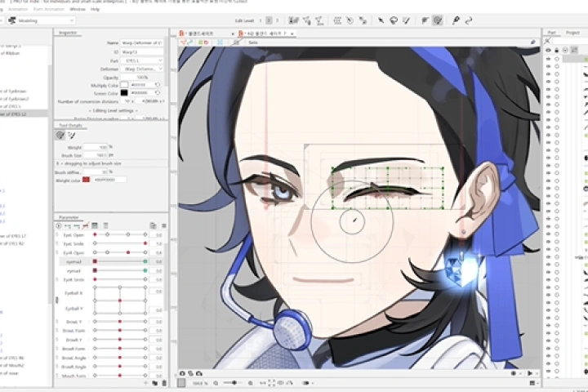Click the Multiply Color white swatch
Viewport: 588px width, 392px height.
124,85
